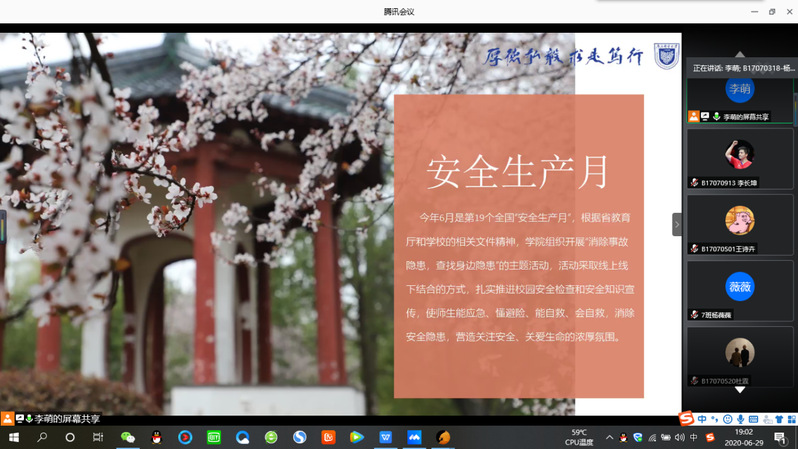The height and width of the screenshot is (449, 798).
Task: Open QQ penguin icon in taskbar
Action: 156,437
